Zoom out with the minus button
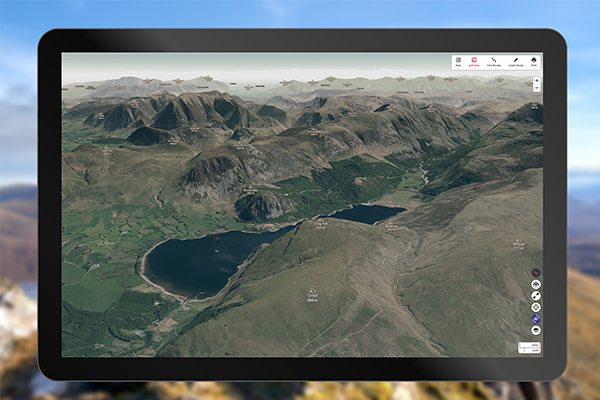Image resolution: width=600 pixels, height=400 pixels. 536,87
